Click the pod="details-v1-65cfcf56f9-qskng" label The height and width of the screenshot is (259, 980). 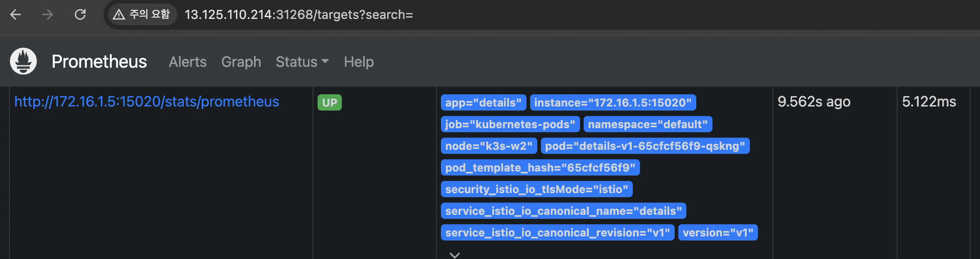pyautogui.click(x=645, y=146)
